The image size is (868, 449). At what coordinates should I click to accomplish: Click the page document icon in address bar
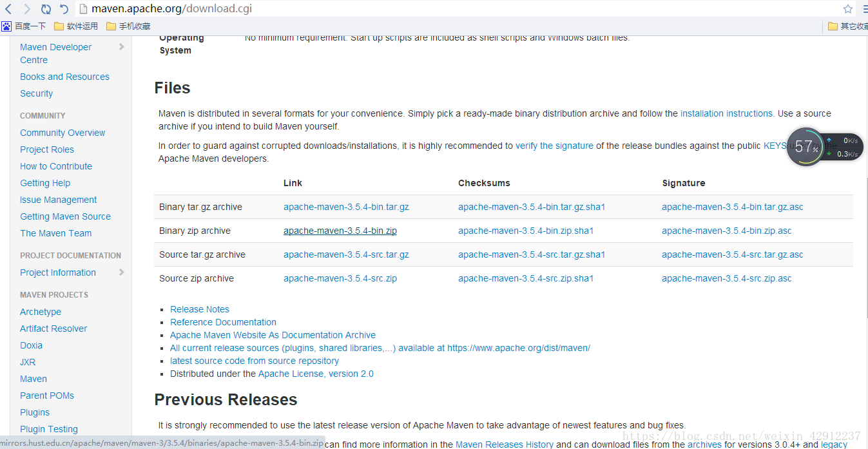coord(83,9)
